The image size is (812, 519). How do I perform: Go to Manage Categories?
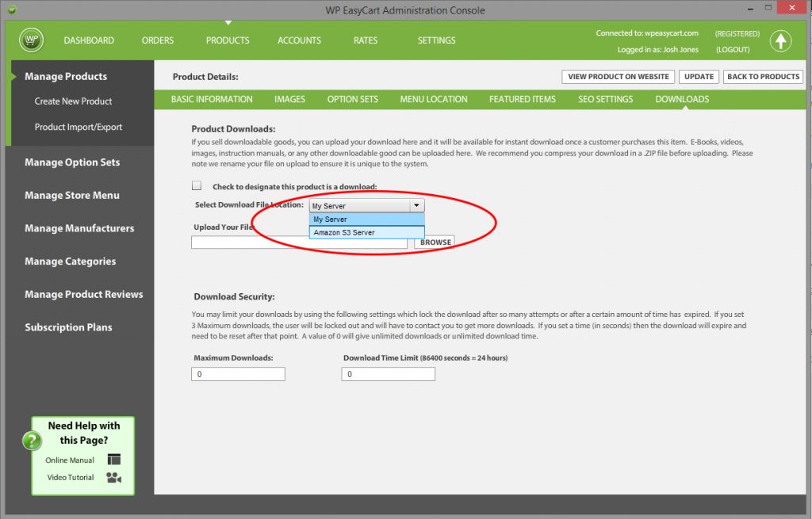pyautogui.click(x=71, y=261)
